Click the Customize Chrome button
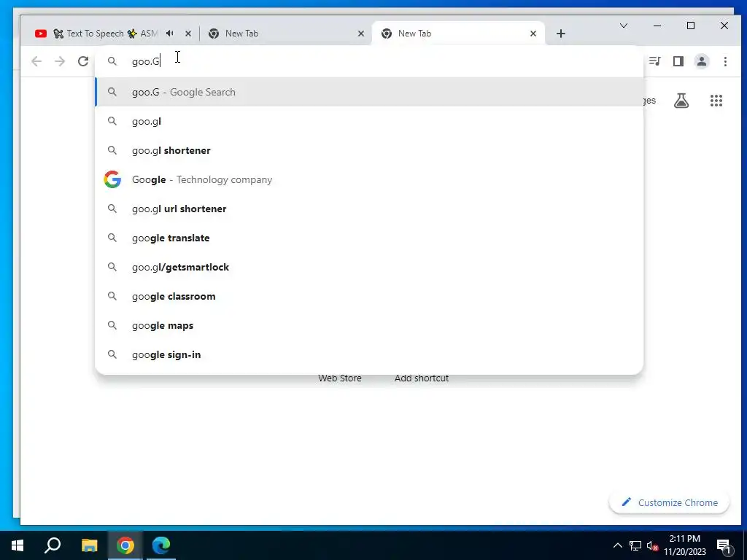The height and width of the screenshot is (560, 747). point(669,503)
